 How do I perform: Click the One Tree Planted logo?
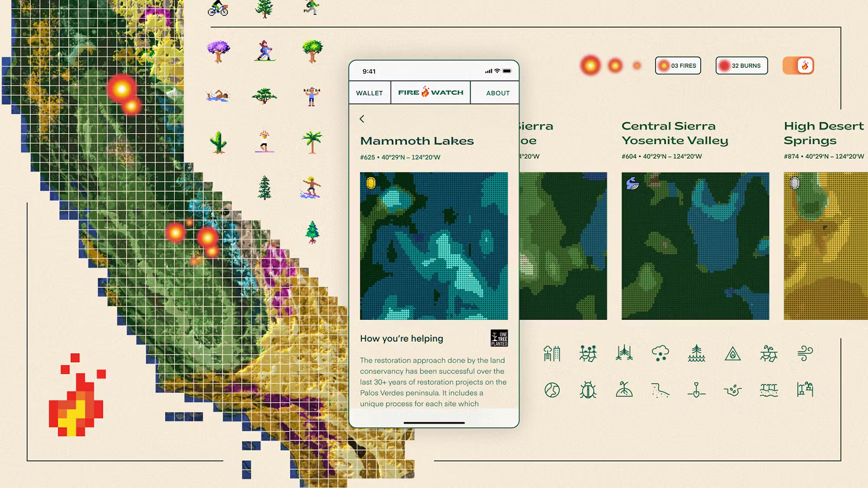pos(499,338)
